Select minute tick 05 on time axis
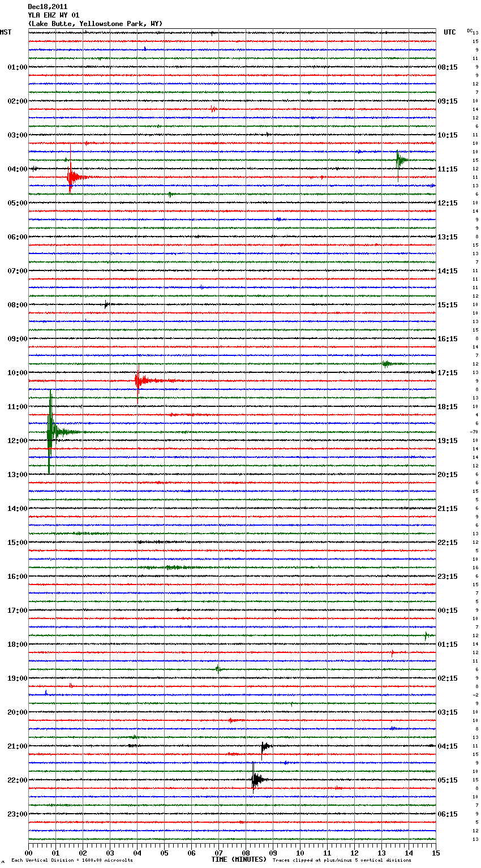 [x=164, y=853]
